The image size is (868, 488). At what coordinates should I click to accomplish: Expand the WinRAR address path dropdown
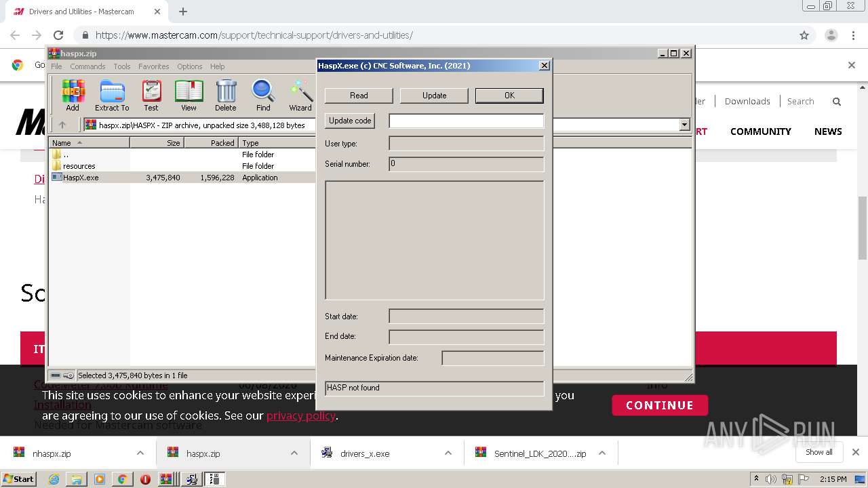click(x=684, y=125)
